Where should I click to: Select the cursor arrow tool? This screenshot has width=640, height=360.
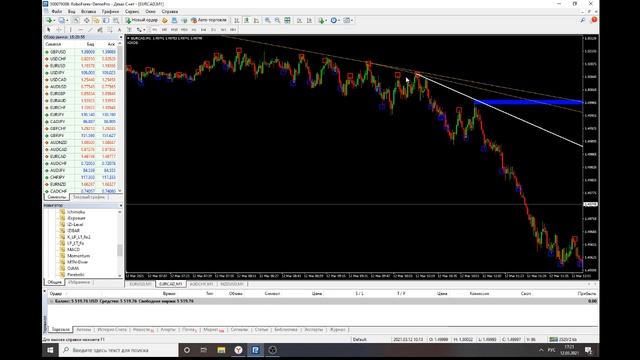pos(49,30)
